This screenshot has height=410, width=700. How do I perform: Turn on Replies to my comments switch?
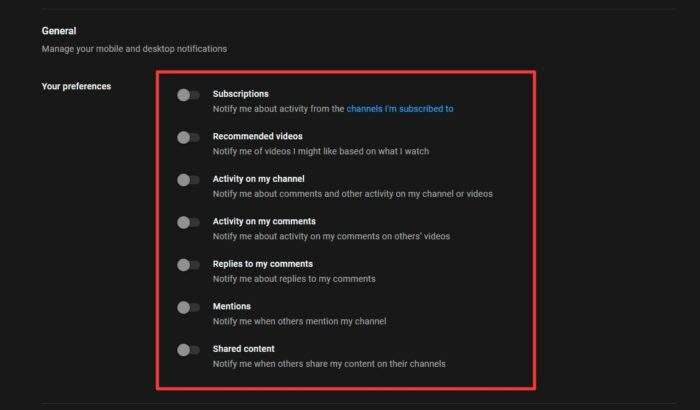[188, 265]
